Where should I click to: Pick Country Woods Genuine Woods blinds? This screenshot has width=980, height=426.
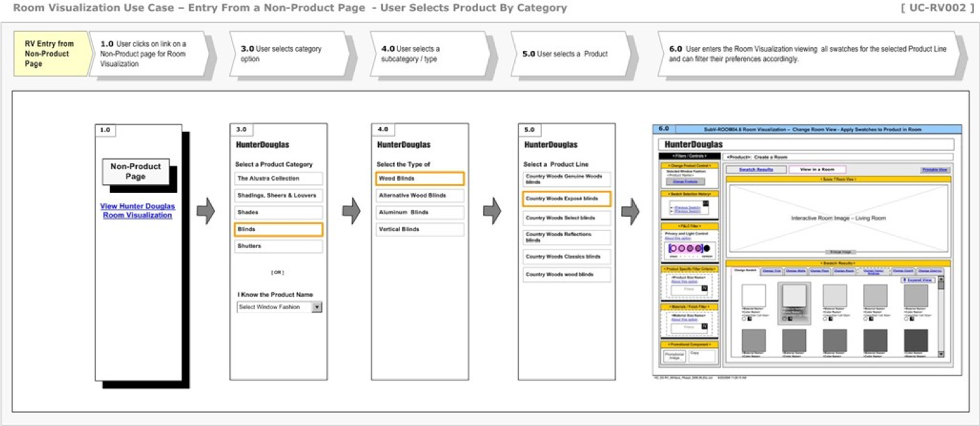point(567,179)
